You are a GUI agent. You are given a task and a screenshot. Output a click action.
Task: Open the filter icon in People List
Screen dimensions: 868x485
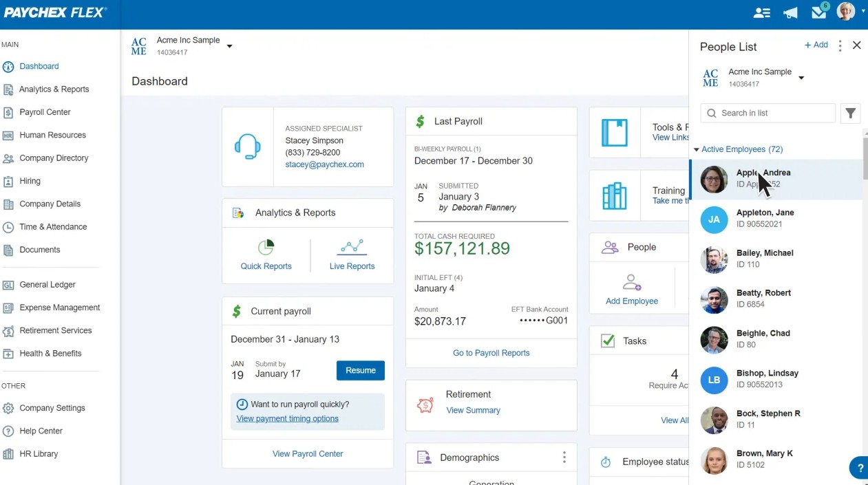[850, 113]
